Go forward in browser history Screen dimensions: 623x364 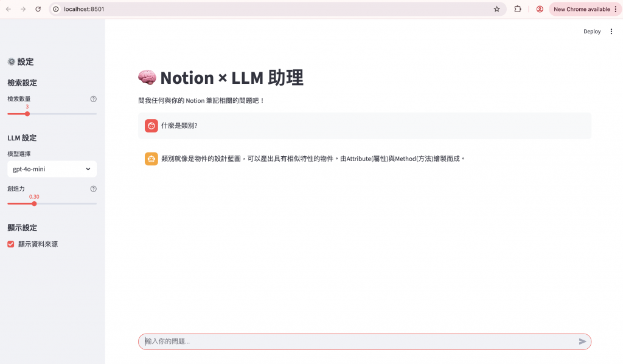tap(23, 9)
